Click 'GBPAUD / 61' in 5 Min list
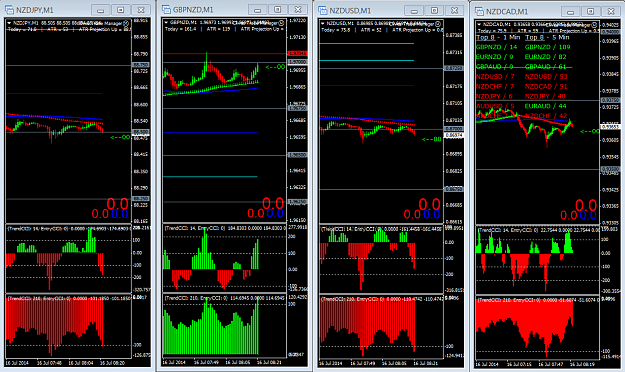Image resolution: width=625 pixels, height=372 pixels. point(546,67)
